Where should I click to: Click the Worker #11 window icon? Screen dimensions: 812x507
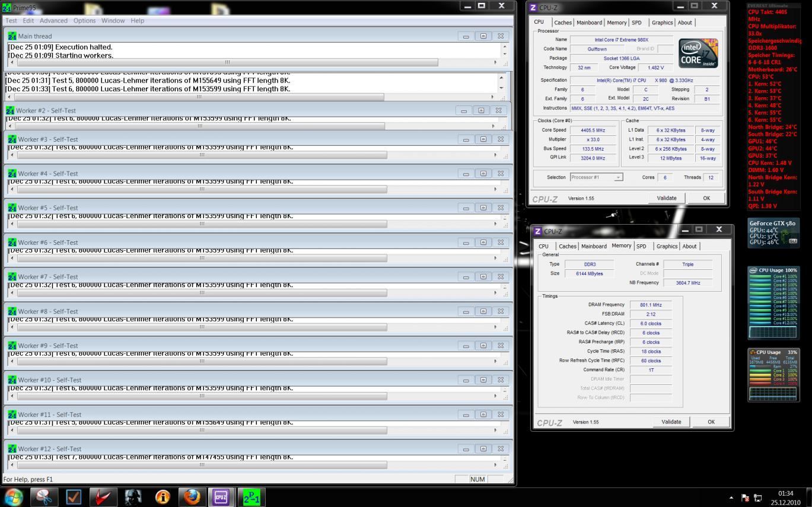12,414
